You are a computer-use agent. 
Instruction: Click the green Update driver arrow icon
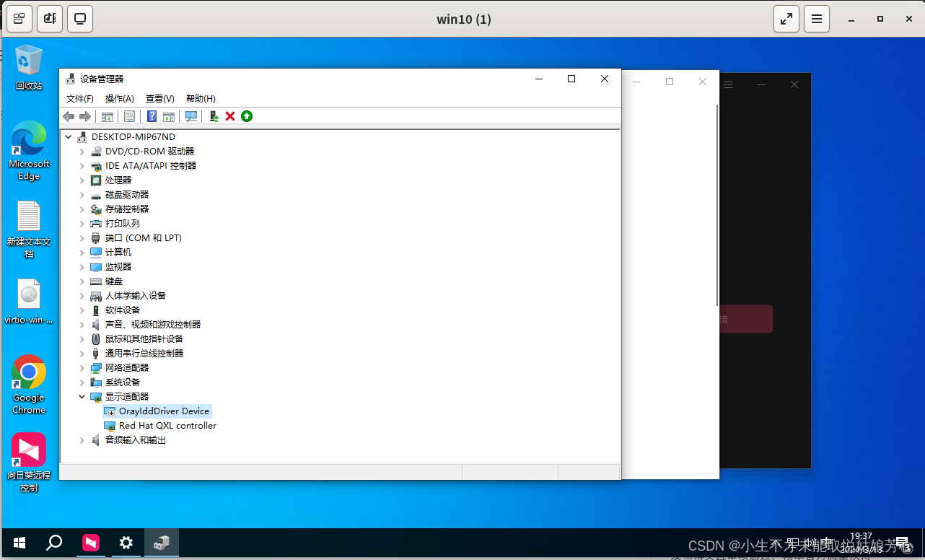(x=246, y=116)
